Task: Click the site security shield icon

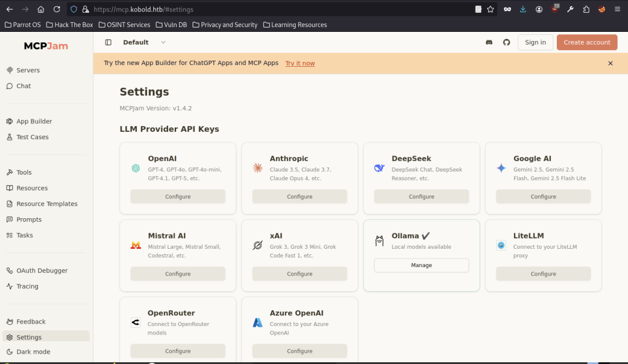Action: [x=74, y=9]
